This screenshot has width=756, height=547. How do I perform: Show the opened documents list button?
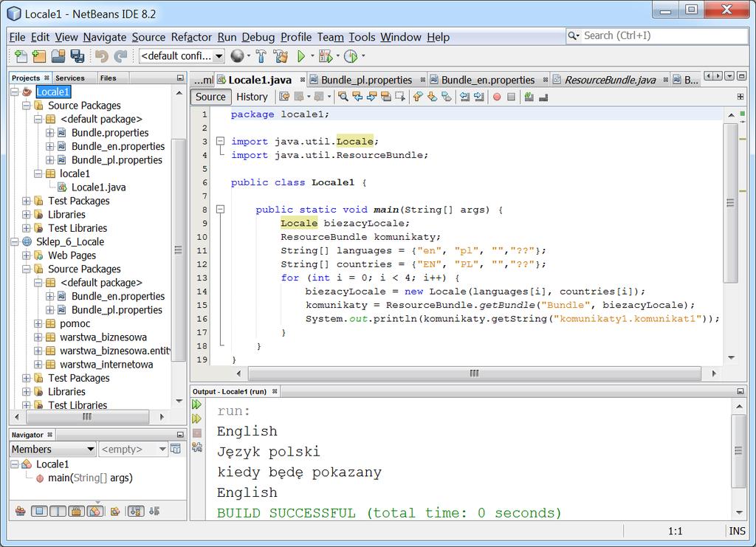tap(729, 76)
